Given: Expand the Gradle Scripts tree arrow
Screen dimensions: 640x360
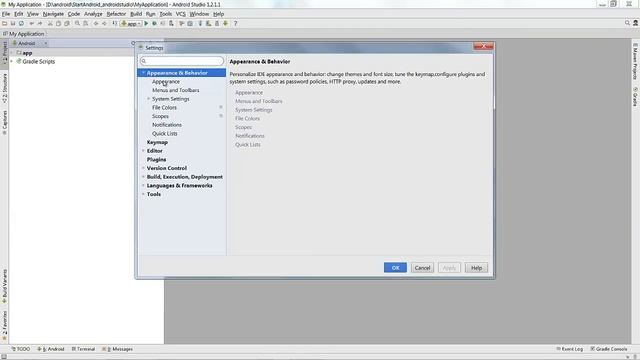Looking at the screenshot, I should [12, 61].
